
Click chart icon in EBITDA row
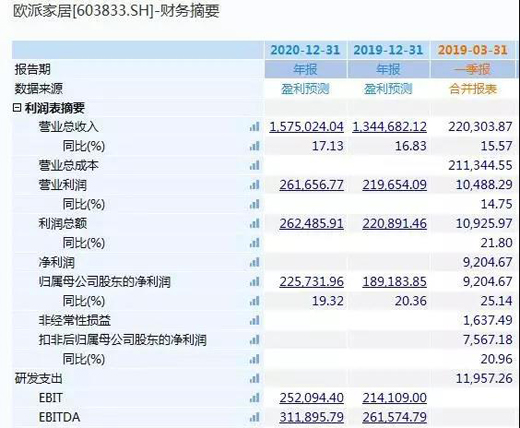click(254, 417)
